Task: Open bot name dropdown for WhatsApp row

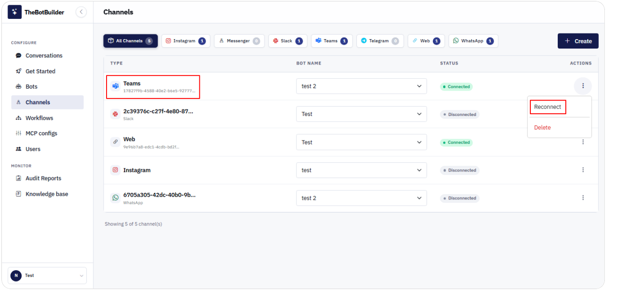Action: 362,198
